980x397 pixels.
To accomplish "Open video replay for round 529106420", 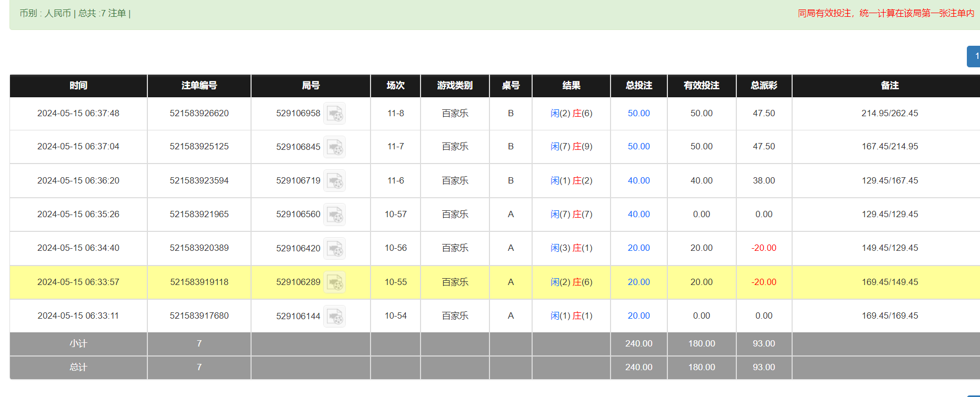I will 334,248.
